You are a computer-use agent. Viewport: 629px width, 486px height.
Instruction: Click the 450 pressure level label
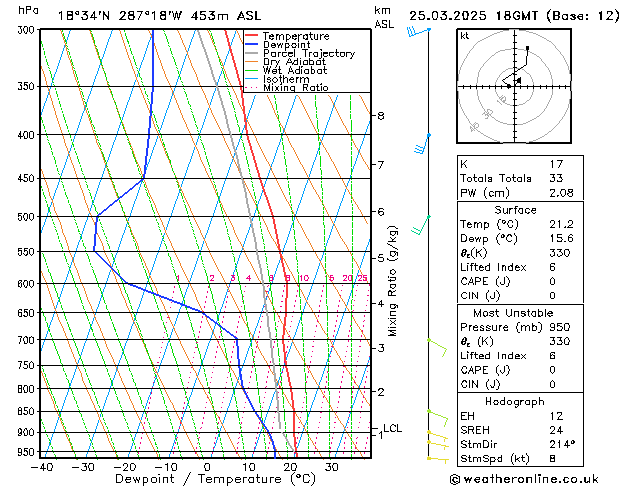(x=28, y=178)
